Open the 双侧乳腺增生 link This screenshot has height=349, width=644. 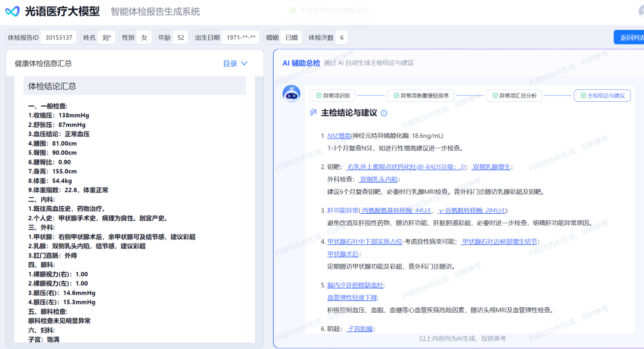tap(491, 167)
